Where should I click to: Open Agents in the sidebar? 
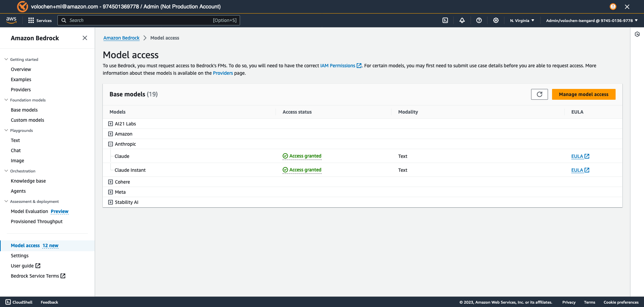[18, 191]
